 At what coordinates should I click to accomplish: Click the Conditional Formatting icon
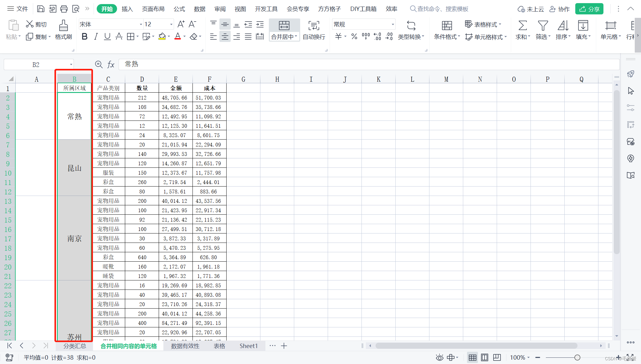pyautogui.click(x=447, y=26)
